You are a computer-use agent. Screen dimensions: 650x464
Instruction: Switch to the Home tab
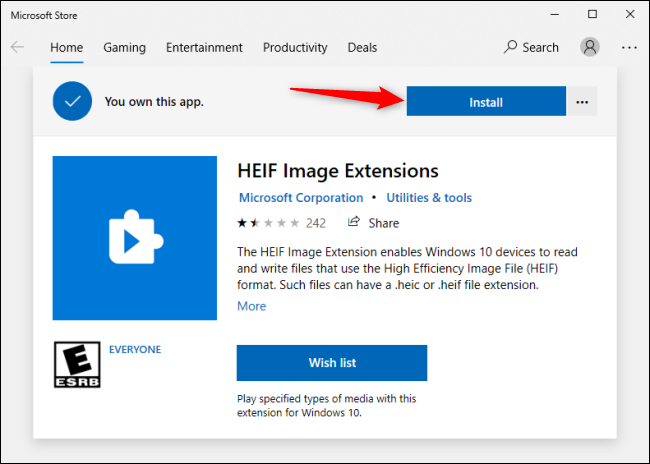(66, 47)
